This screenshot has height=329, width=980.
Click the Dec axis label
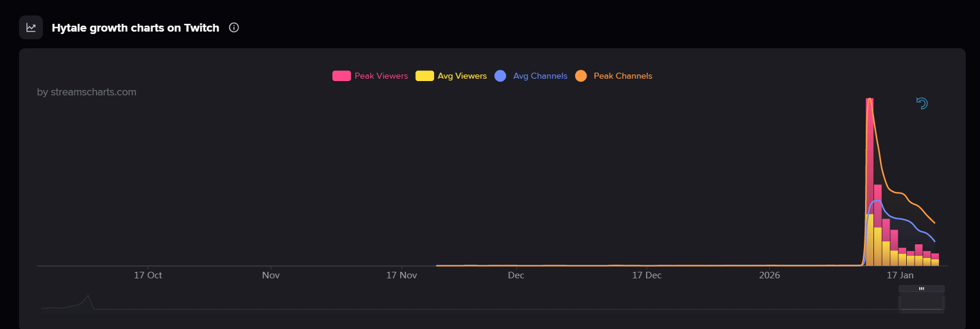[516, 275]
